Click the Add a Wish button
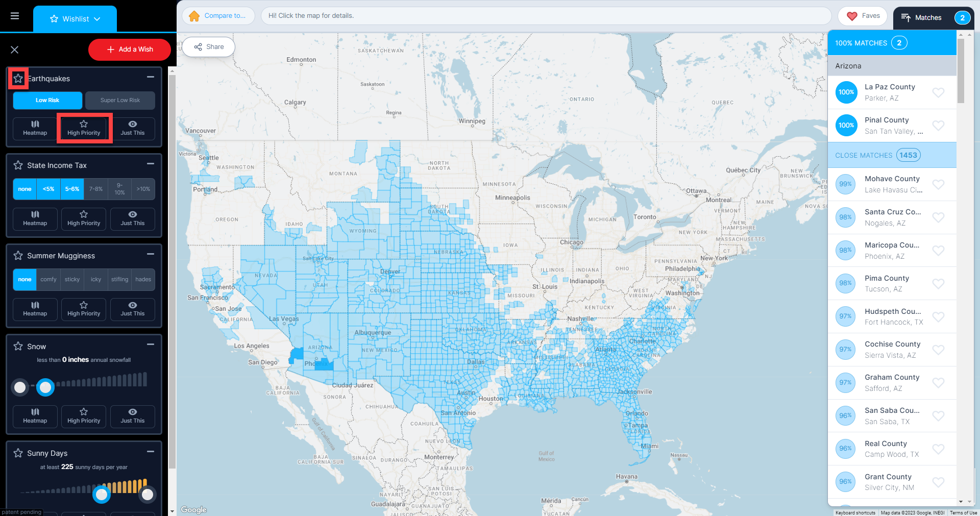Screen dimensions: 980x516 (130, 50)
